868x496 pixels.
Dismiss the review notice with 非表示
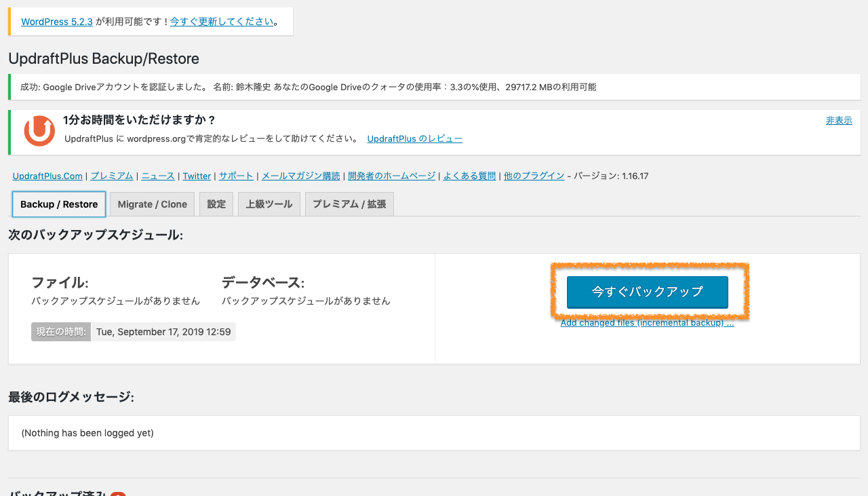click(x=839, y=121)
